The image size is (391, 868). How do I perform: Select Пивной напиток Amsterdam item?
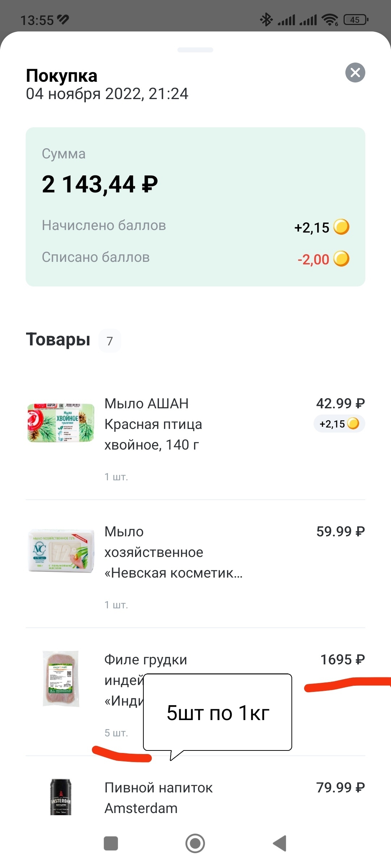point(159,797)
